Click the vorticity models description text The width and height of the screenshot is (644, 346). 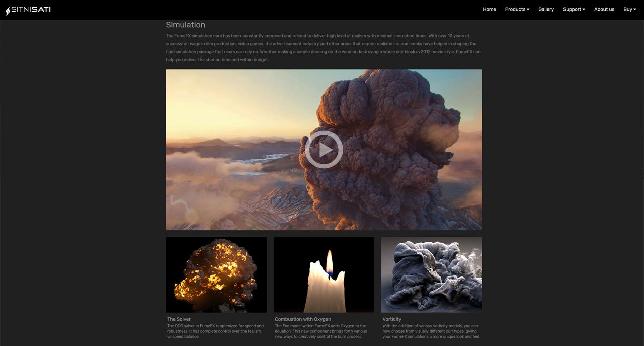(431, 331)
